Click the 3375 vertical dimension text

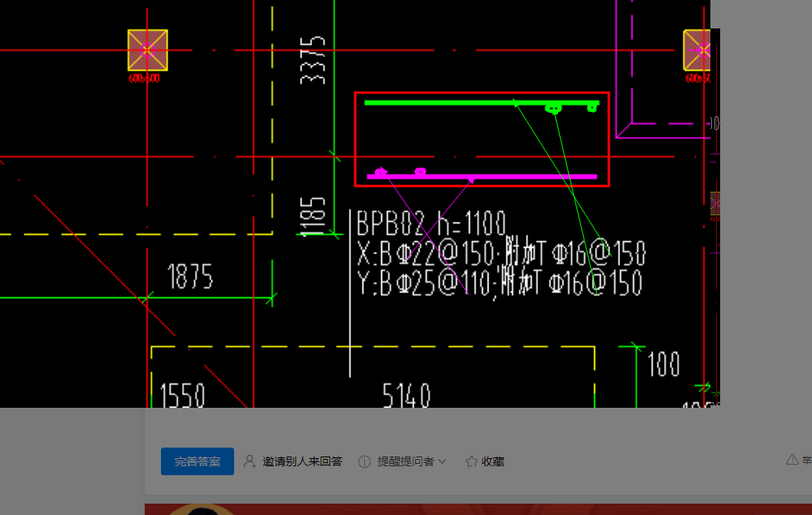tap(312, 59)
